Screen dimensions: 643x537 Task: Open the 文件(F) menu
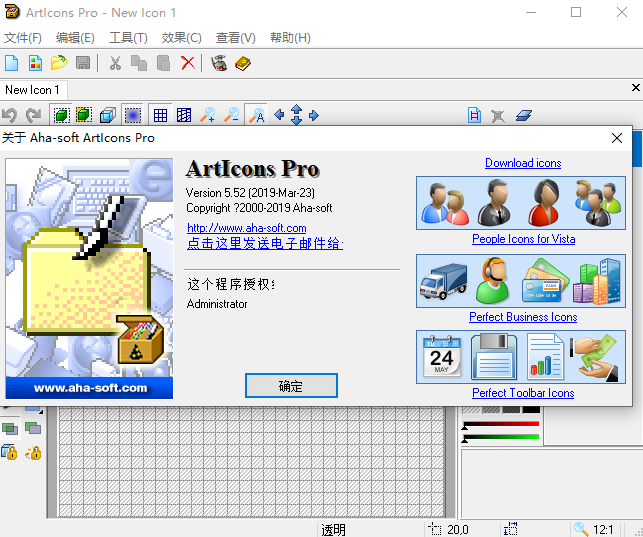[23, 38]
